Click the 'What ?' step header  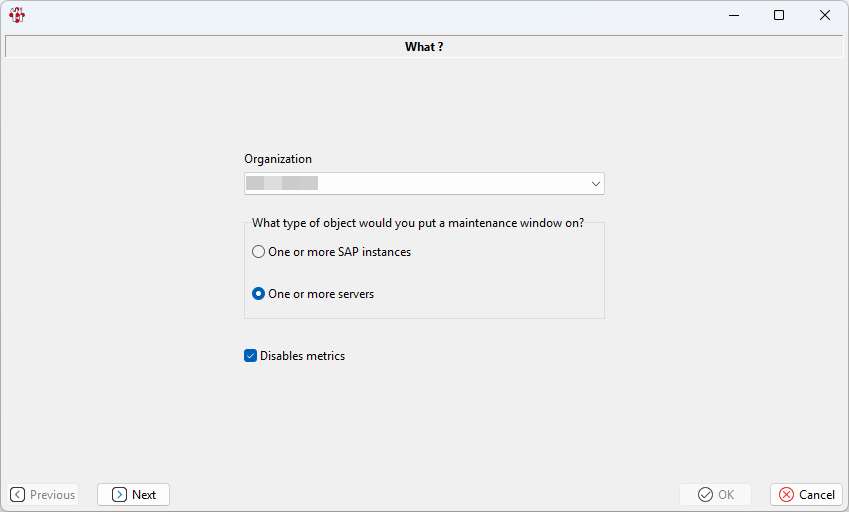[x=424, y=47]
